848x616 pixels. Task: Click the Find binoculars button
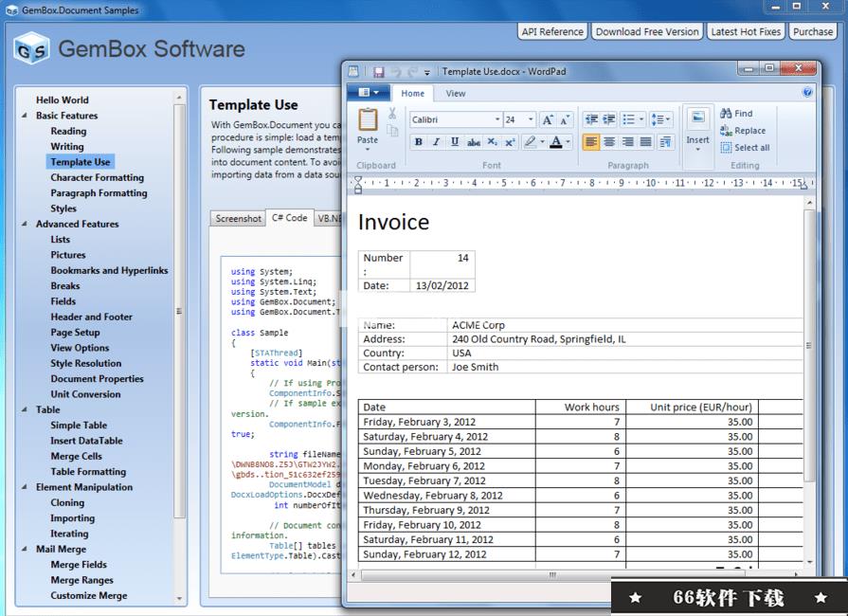pos(736,114)
